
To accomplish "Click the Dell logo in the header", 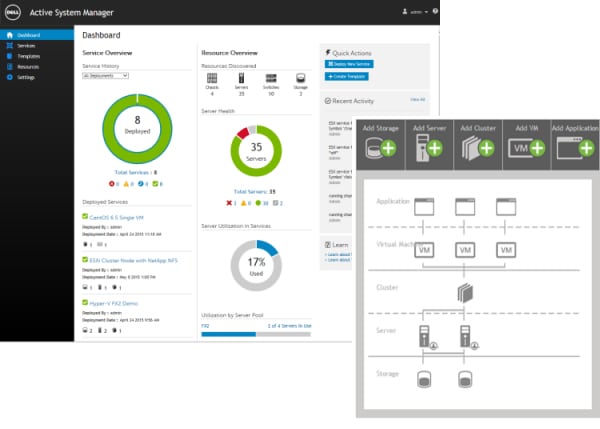I will point(13,12).
